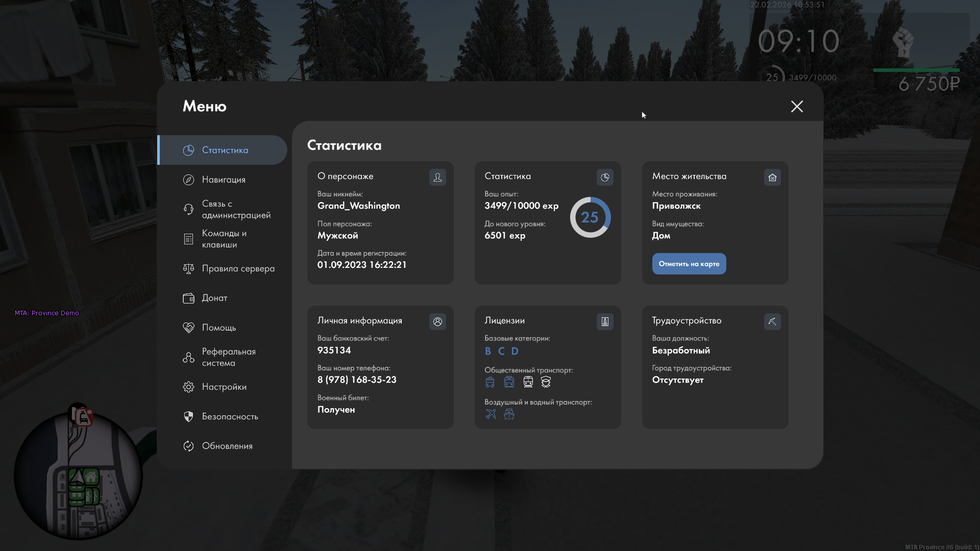Click the boat license icon
The image size is (980, 551).
point(509,414)
